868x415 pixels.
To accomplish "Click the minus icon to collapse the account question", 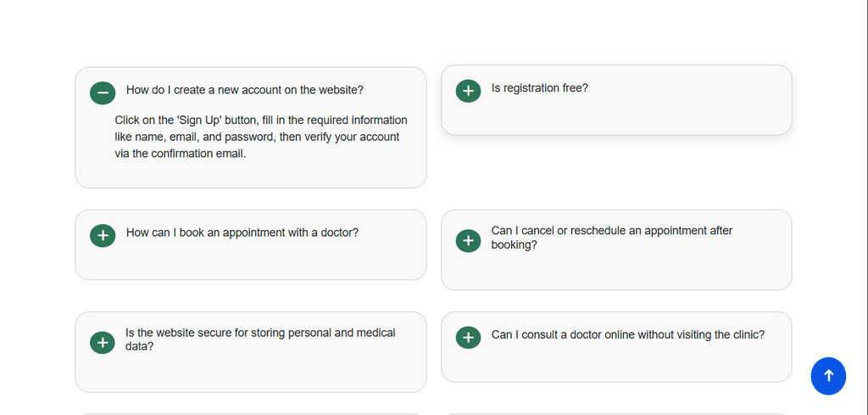I will tap(103, 92).
